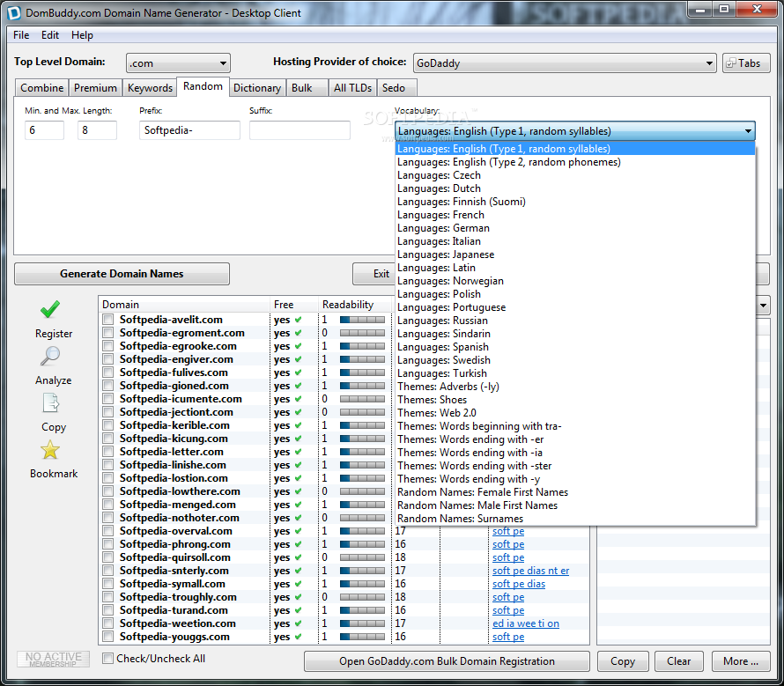Viewport: 784px width, 686px height.
Task: Check the Softpedia-avelit.com checkbox
Action: [x=107, y=319]
